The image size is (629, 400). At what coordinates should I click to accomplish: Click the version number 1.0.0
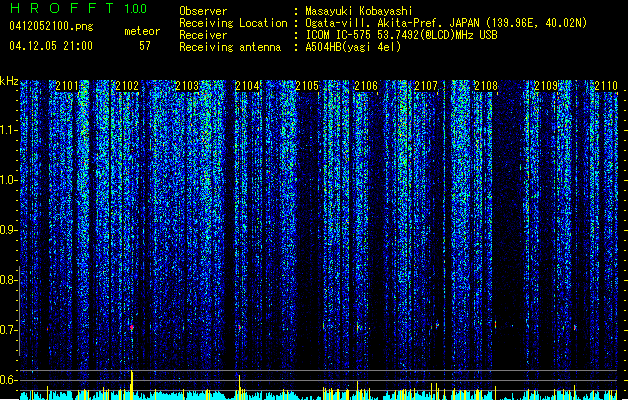(x=136, y=8)
